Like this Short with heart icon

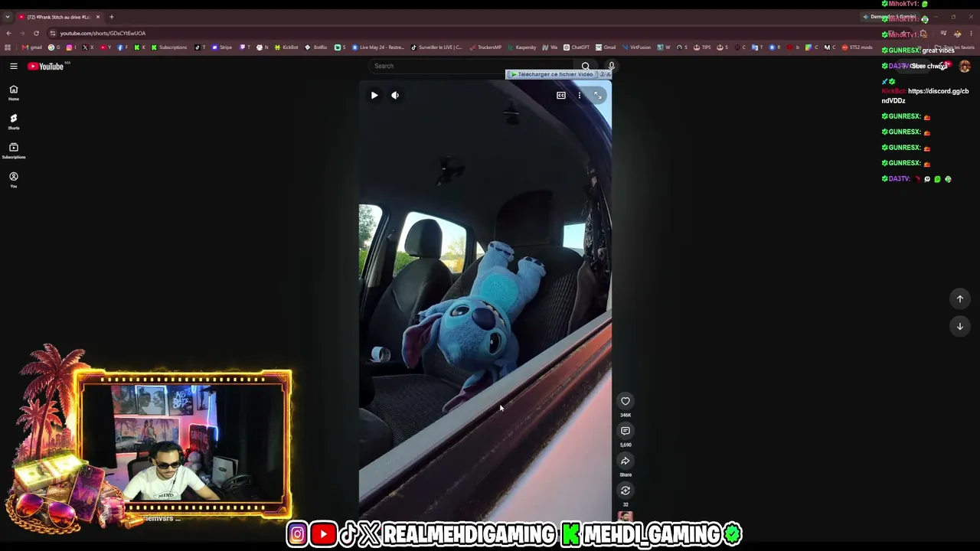(x=626, y=401)
